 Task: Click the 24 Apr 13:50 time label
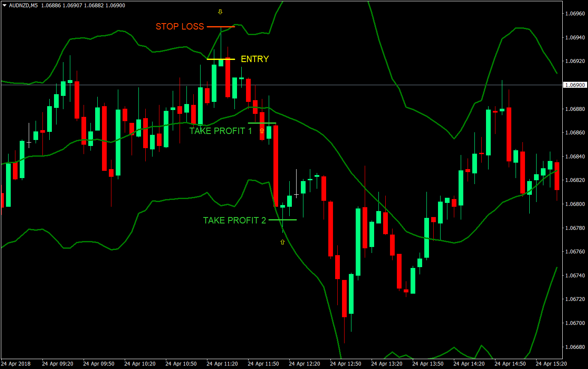[x=428, y=364]
